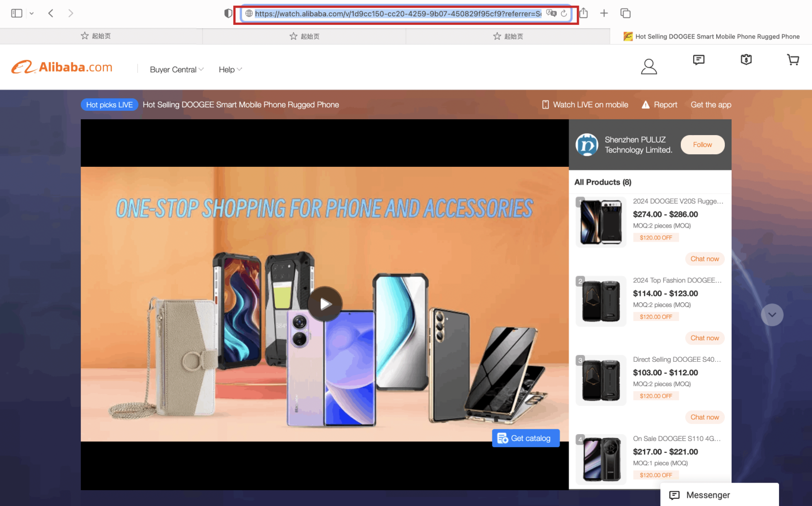
Task: Expand Help menu
Action: tap(230, 69)
